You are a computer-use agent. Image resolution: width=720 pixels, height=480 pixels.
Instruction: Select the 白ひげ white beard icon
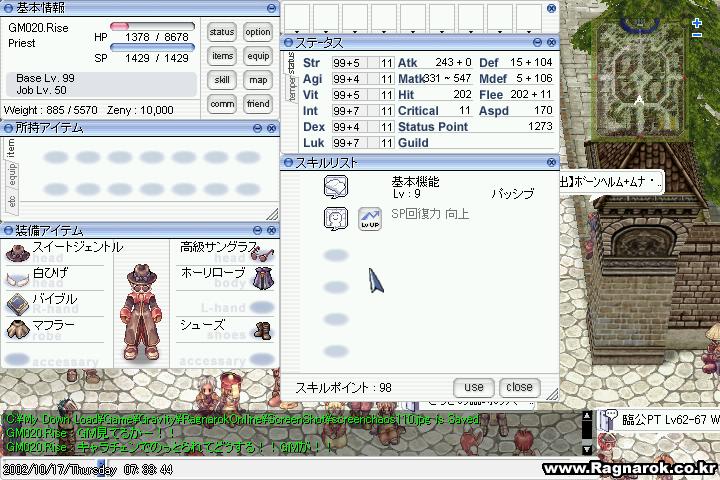click(17, 279)
